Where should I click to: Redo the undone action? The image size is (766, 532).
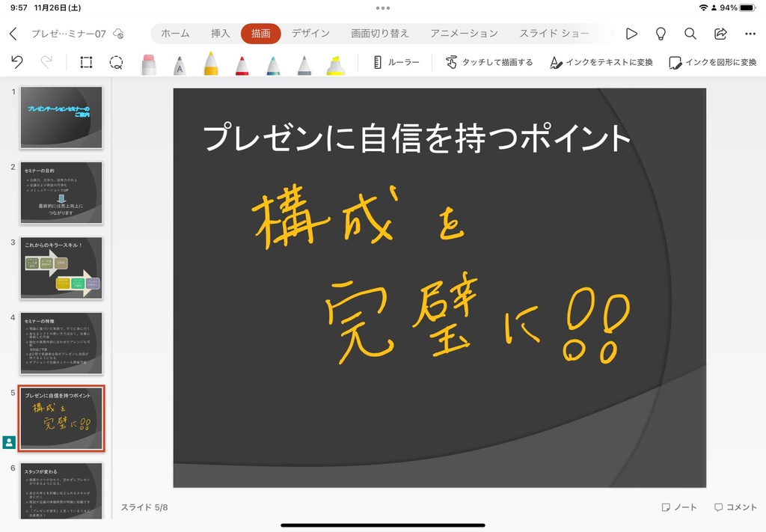point(46,62)
